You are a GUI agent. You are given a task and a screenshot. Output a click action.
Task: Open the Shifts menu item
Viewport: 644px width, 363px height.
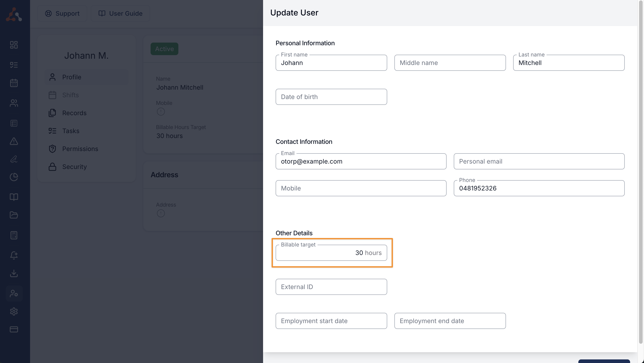86,95
